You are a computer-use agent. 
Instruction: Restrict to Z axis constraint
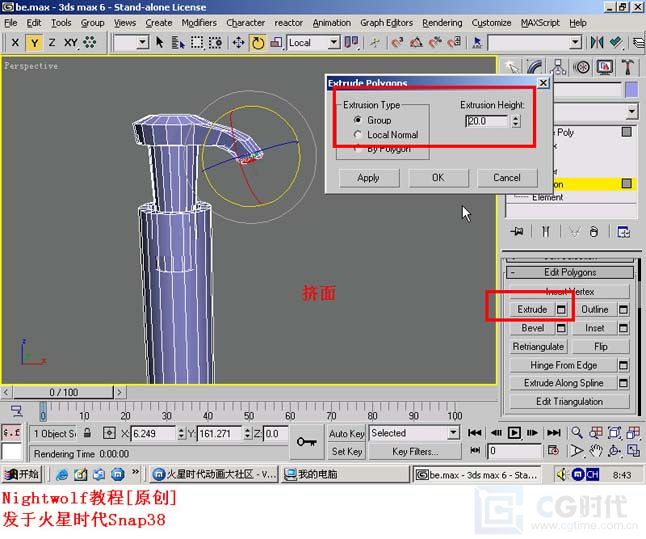coord(52,42)
